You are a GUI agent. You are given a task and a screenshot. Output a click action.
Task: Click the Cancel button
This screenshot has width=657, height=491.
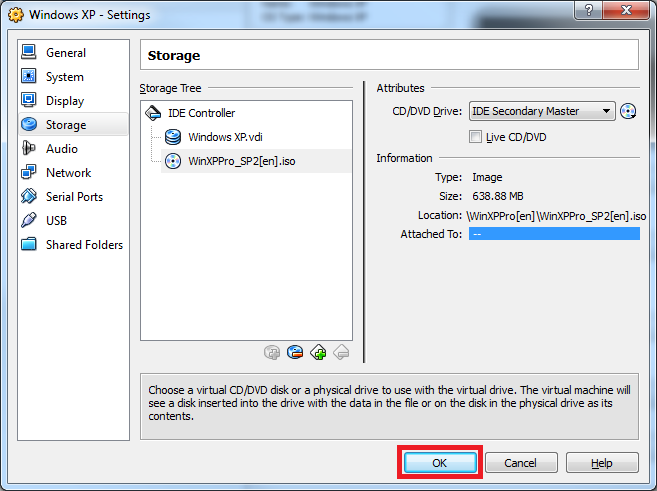521,463
